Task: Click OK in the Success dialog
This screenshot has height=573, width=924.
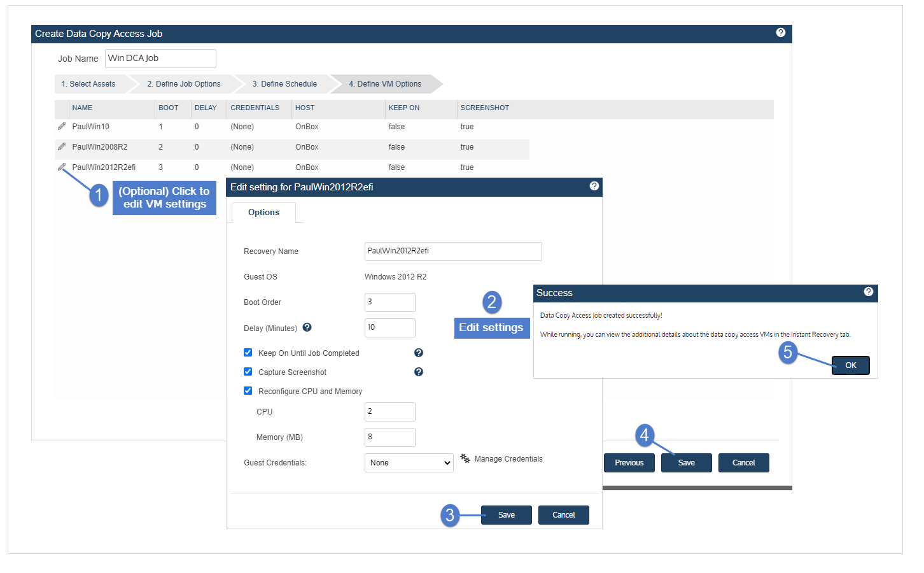Action: tap(851, 365)
